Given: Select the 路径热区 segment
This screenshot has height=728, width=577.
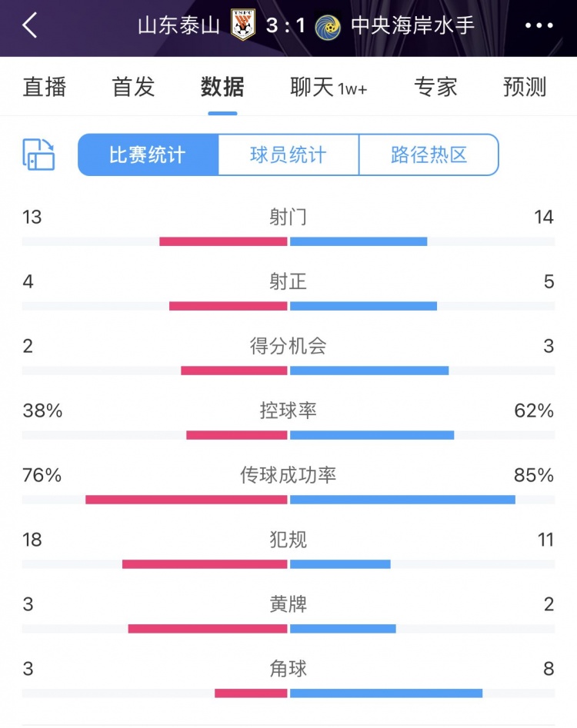Looking at the screenshot, I should [x=429, y=155].
